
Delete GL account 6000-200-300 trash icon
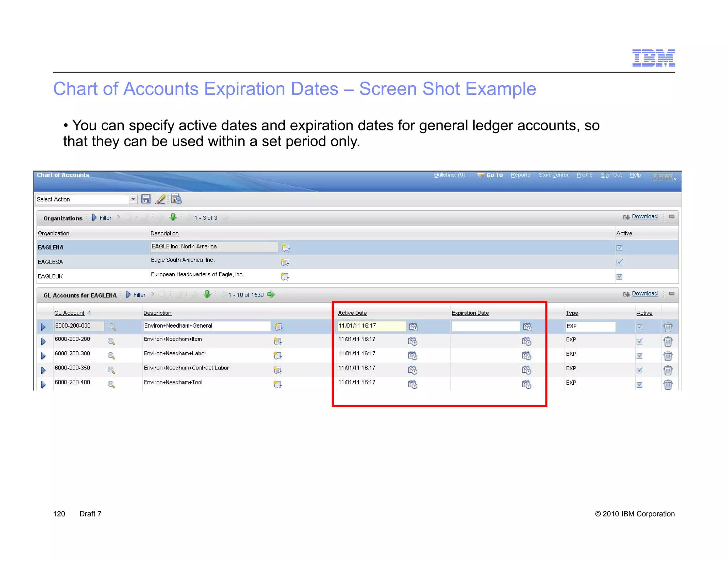click(x=668, y=356)
